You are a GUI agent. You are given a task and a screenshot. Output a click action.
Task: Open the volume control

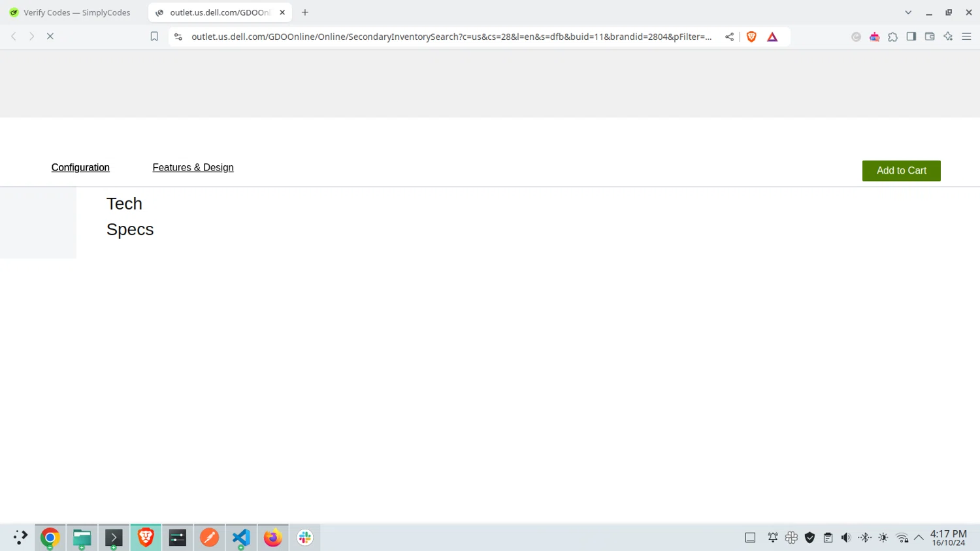point(846,537)
